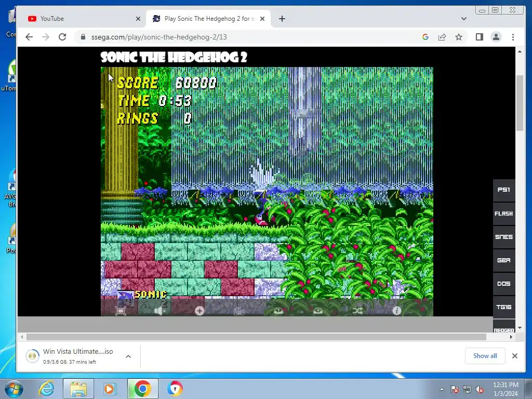Reload the ssega.com page
Image resolution: width=532 pixels, height=399 pixels.
tap(62, 37)
